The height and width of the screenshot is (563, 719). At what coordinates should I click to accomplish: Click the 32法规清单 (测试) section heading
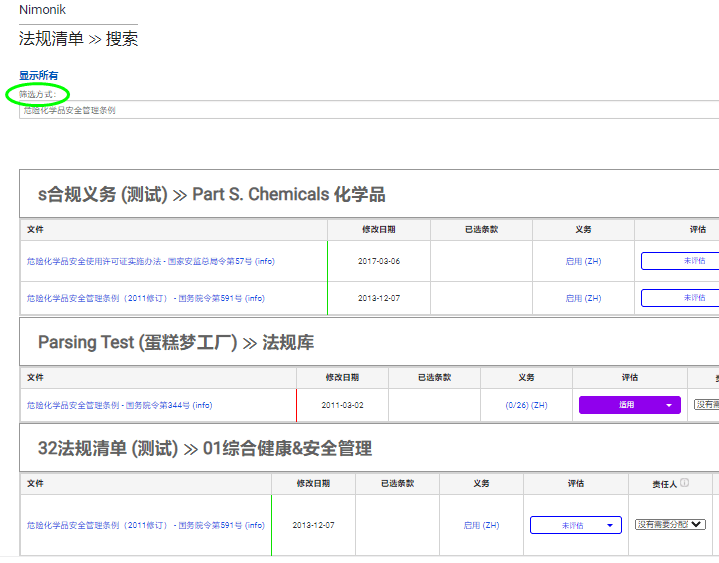tap(111, 449)
